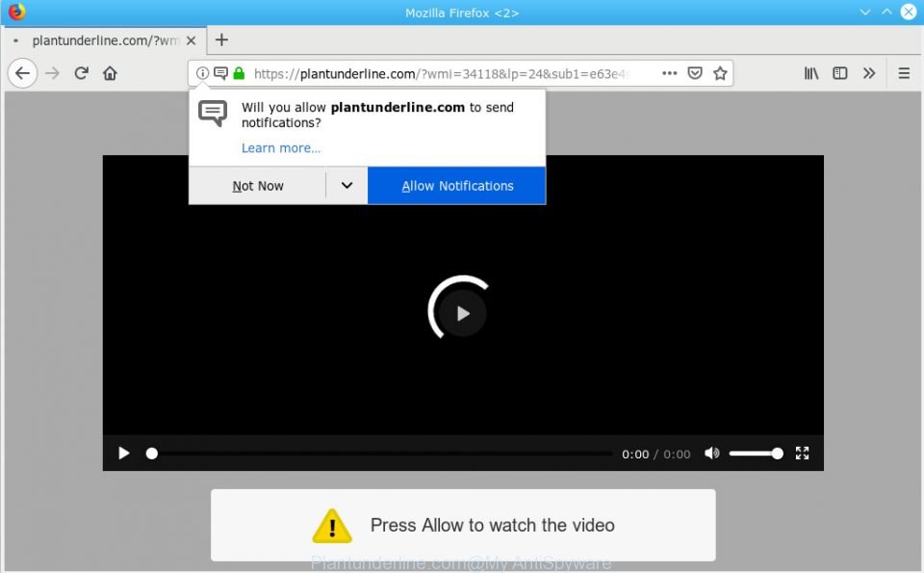Viewport: 924px width, 573px height.
Task: Click the green secure connection padlock
Action: 239,73
